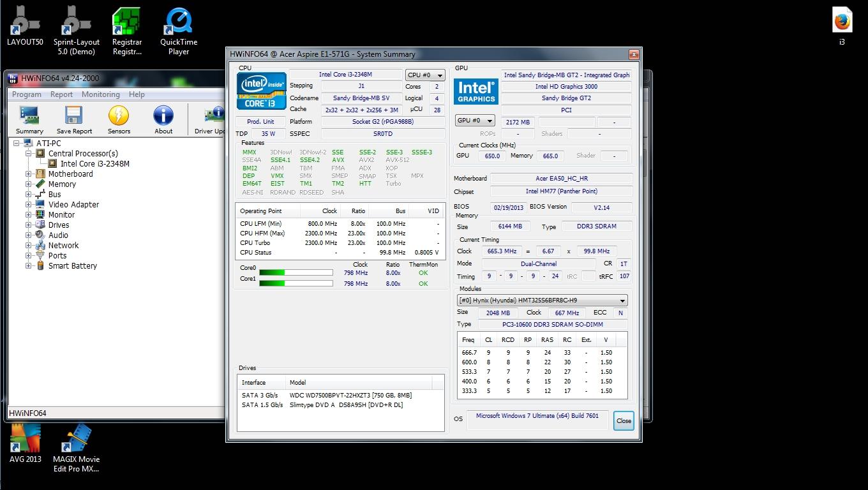Collapse the ATI-PC root node
The height and width of the screenshot is (490, 868).
(17, 143)
